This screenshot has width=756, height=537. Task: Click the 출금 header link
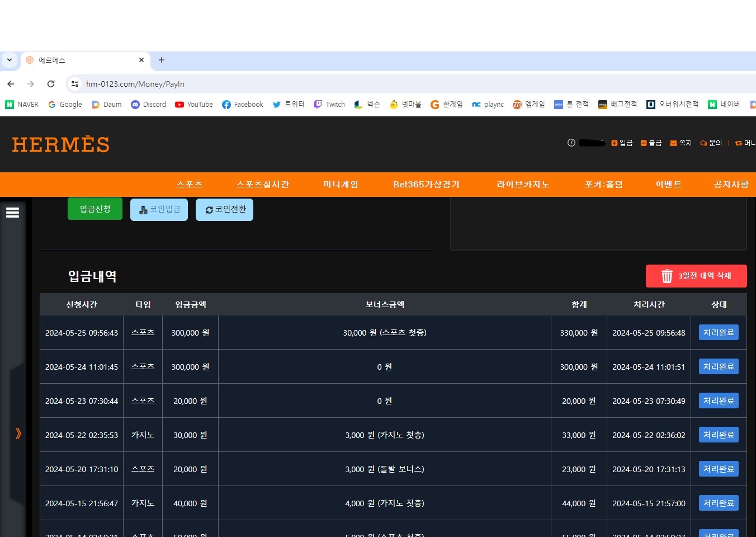click(x=651, y=143)
